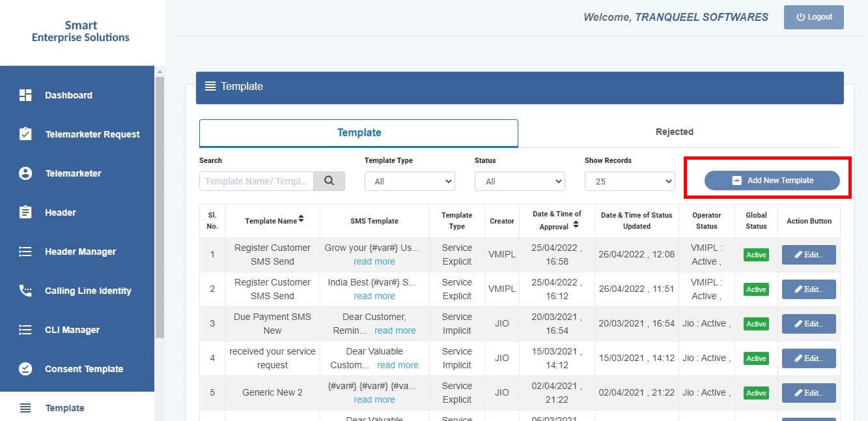Log out using the Logout button
The width and height of the screenshot is (868, 421).
(813, 17)
